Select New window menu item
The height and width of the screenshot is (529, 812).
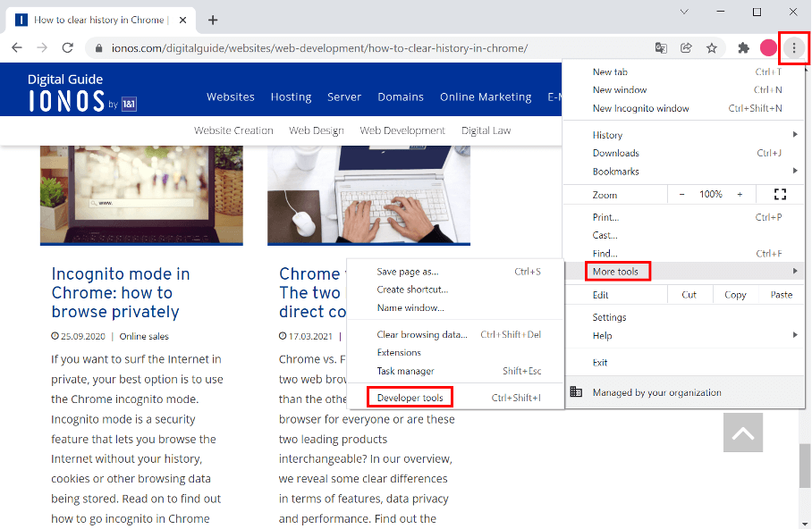click(683, 90)
